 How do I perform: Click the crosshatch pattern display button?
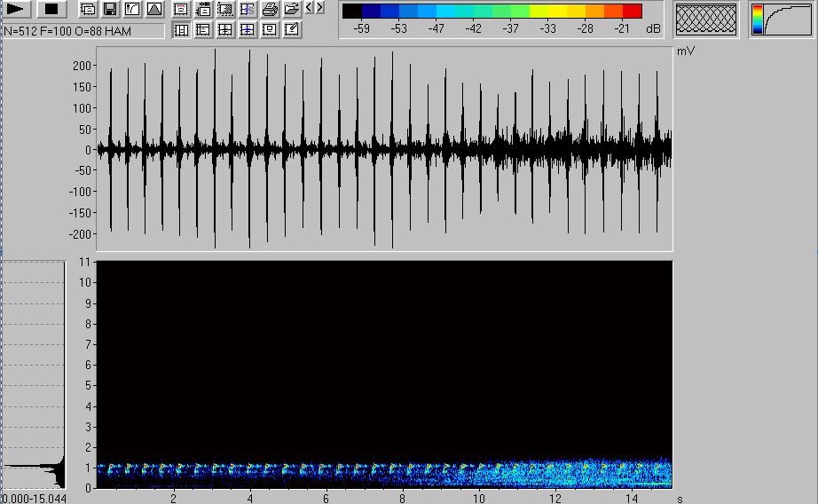coord(706,20)
